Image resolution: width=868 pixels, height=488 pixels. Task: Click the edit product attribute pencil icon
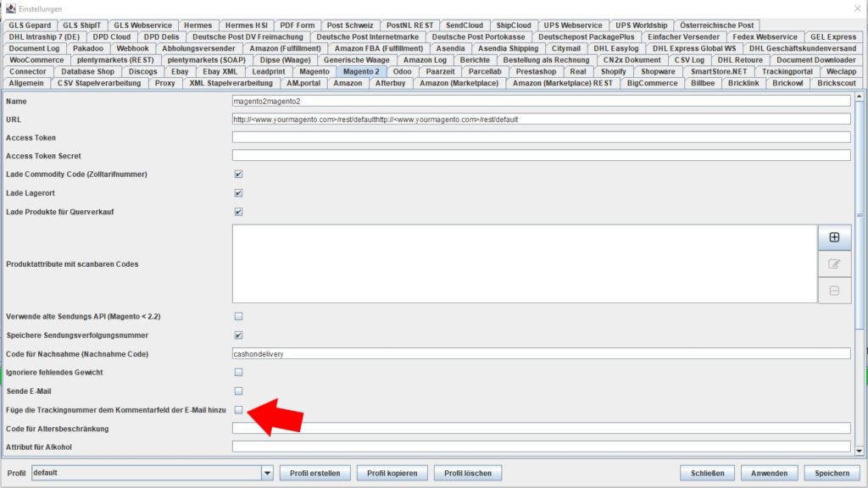[x=834, y=264]
